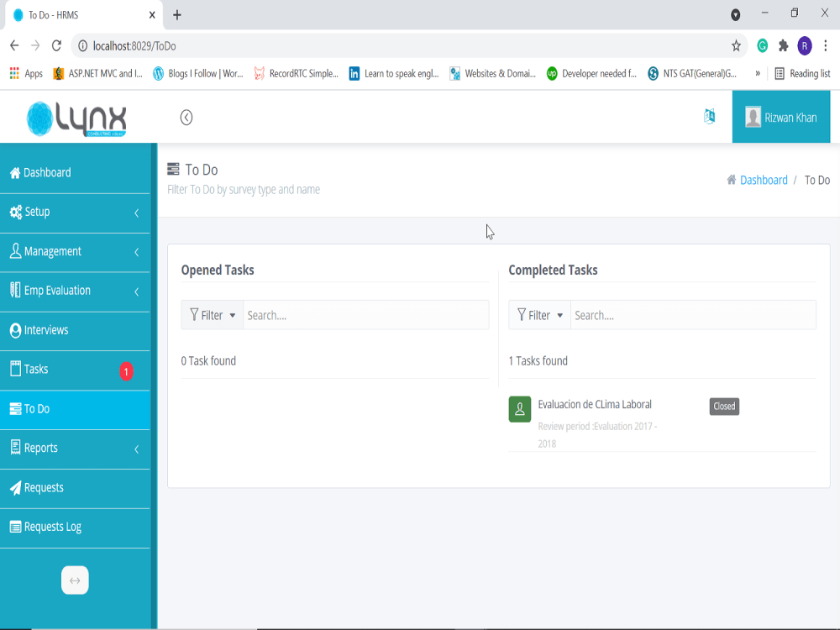Open the Chrome profile R avatar

click(805, 46)
